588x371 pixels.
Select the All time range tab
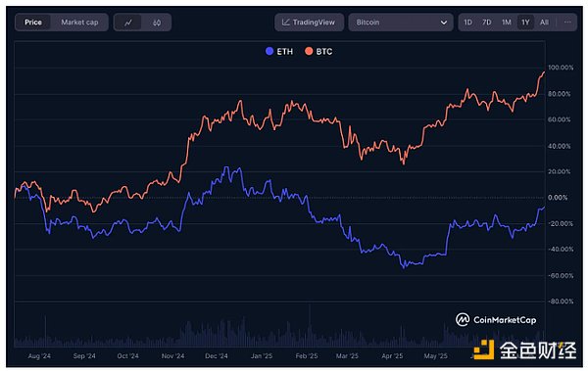click(x=544, y=23)
